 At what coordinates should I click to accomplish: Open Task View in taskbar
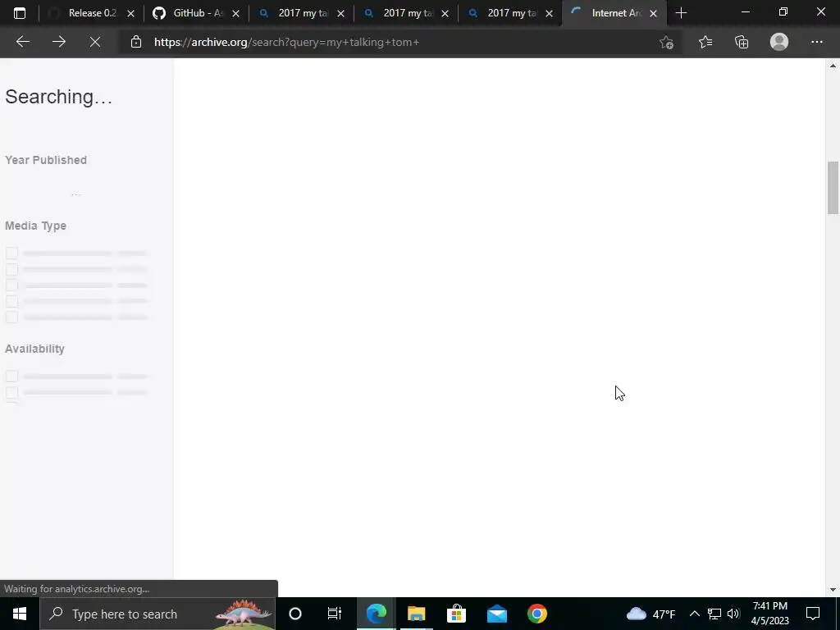(x=335, y=614)
